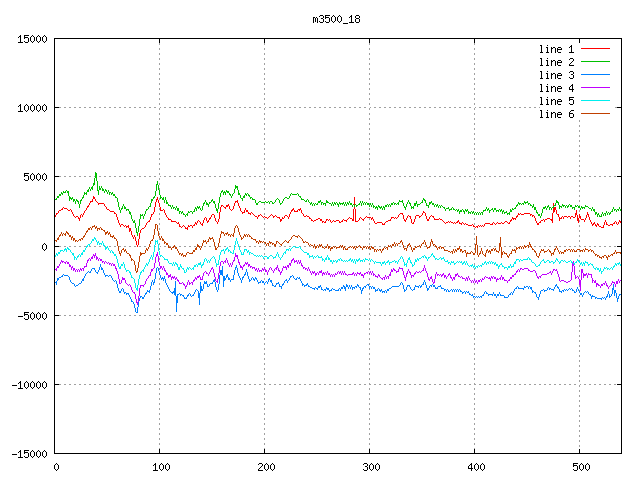Select the 'line 3' legend label
The width and height of the screenshot is (640, 480).
556,75
